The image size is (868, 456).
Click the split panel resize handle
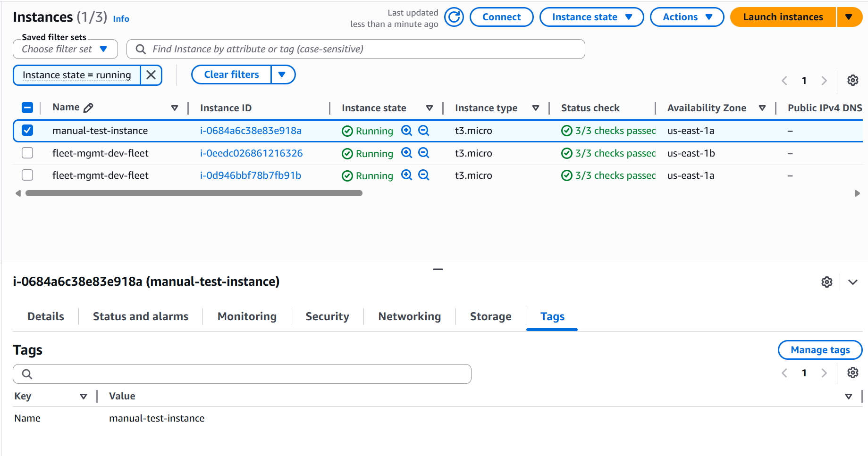[438, 269]
